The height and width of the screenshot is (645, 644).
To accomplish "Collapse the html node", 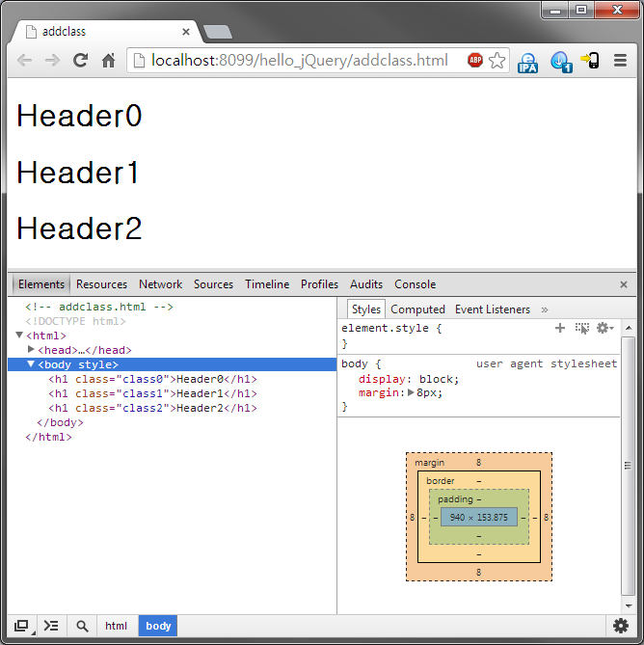I will point(19,336).
